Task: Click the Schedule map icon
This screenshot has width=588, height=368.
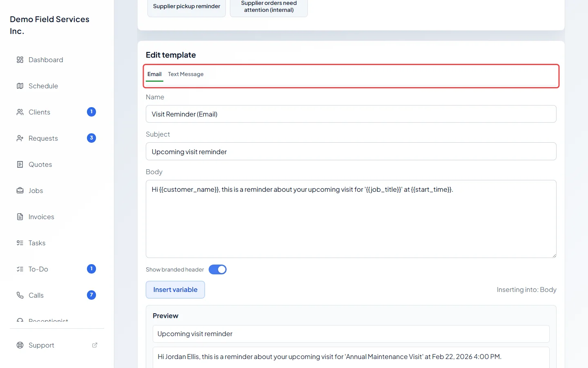Action: coord(20,86)
